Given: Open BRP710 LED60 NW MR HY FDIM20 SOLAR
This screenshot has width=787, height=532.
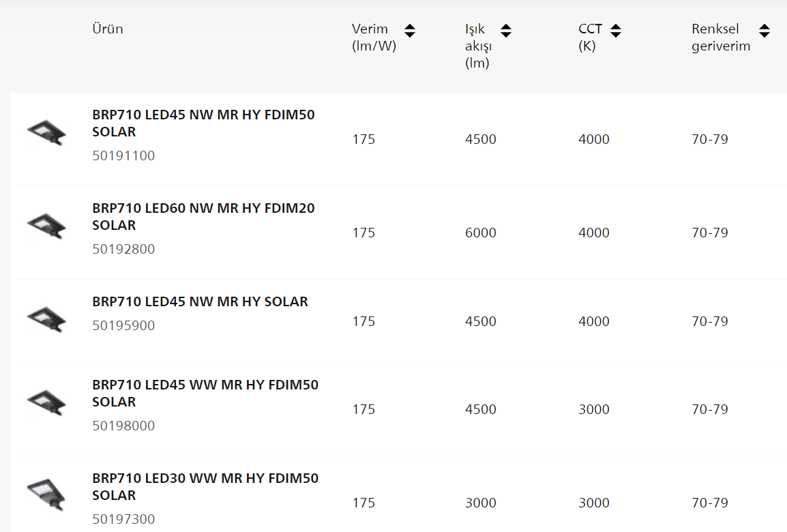Looking at the screenshot, I should (x=203, y=216).
